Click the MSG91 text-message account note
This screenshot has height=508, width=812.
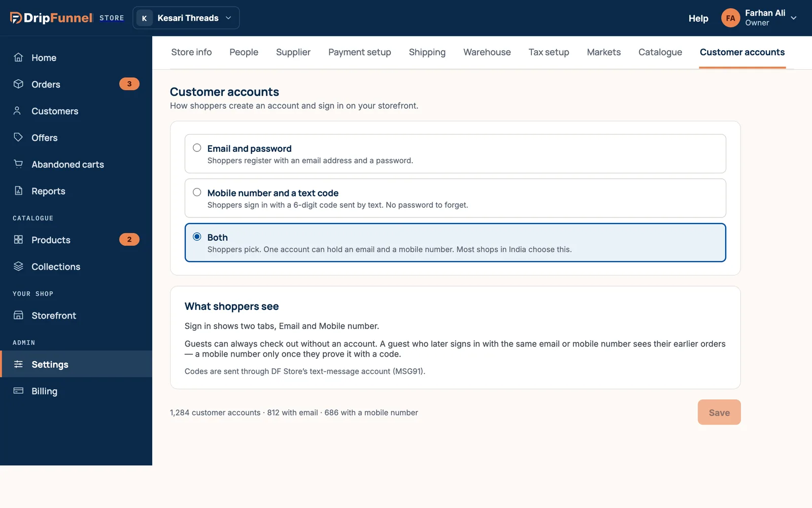click(x=305, y=371)
